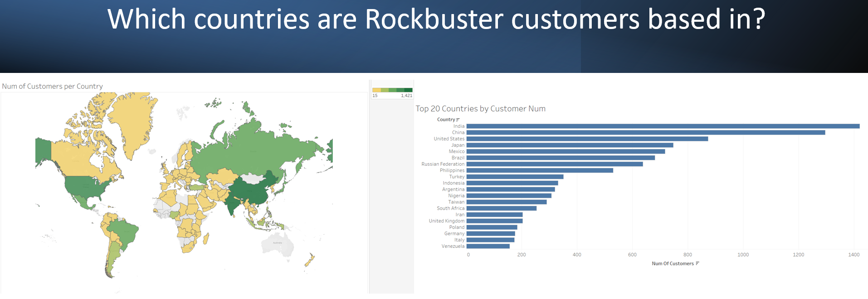The width and height of the screenshot is (868, 299).
Task: Click the 'Russian Federation' label
Action: click(x=443, y=164)
